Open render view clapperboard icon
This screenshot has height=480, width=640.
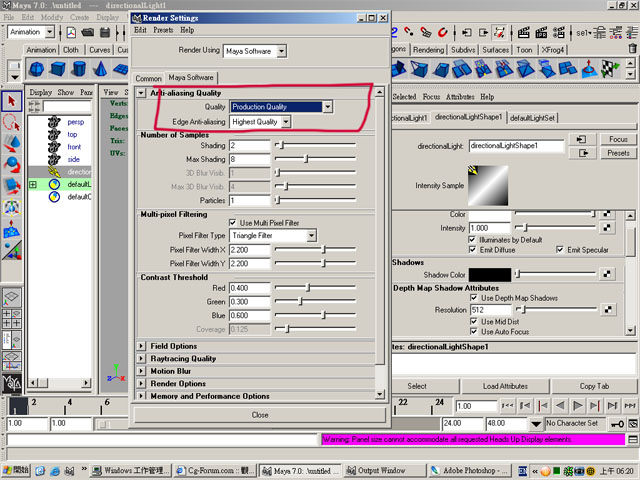(x=524, y=32)
